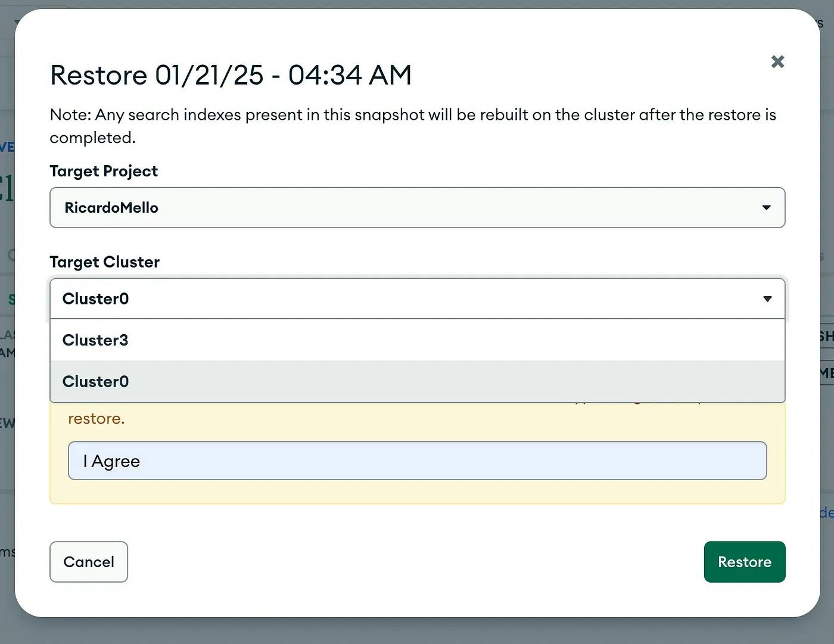Click the note about search indexes rebuild
Viewport: 834px width, 644px height.
(x=412, y=115)
